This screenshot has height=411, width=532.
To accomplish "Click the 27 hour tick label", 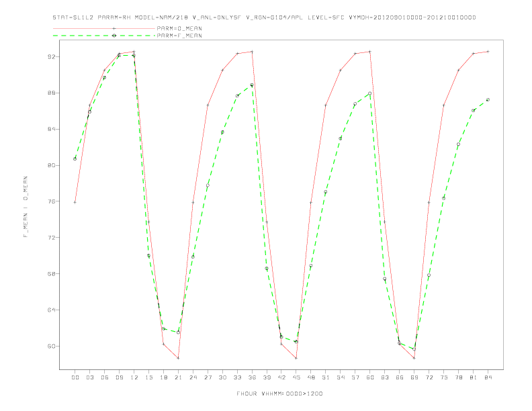I will tap(208, 377).
